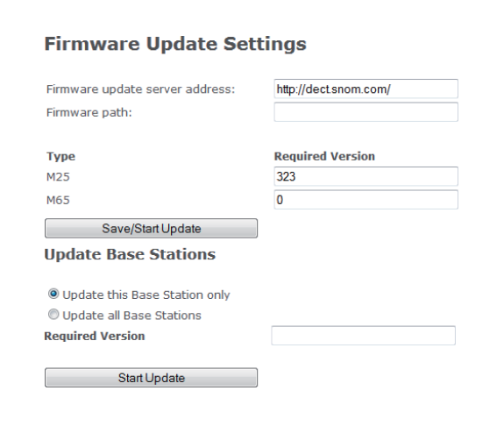The height and width of the screenshot is (426, 504).
Task: Click the Update Base Stations heading
Action: (x=130, y=254)
